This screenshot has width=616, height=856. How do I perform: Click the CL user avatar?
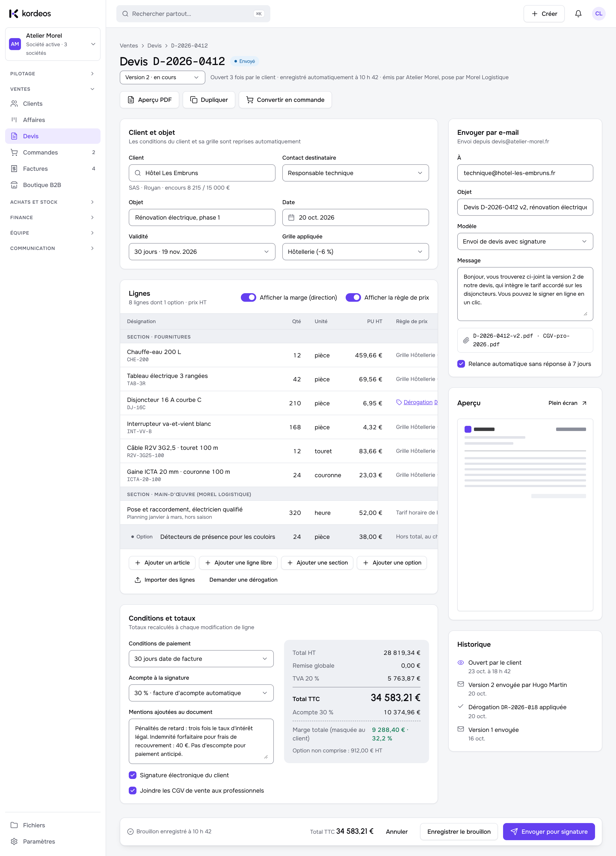[x=598, y=13]
